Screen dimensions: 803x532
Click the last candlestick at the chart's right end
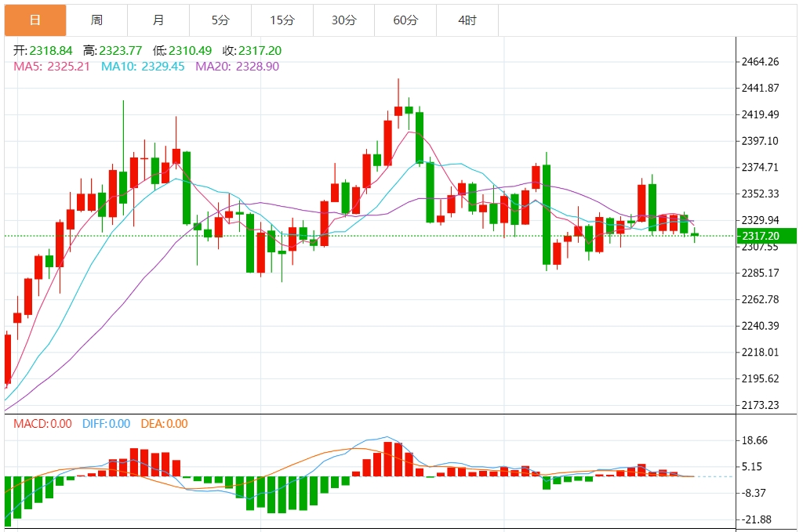click(695, 235)
